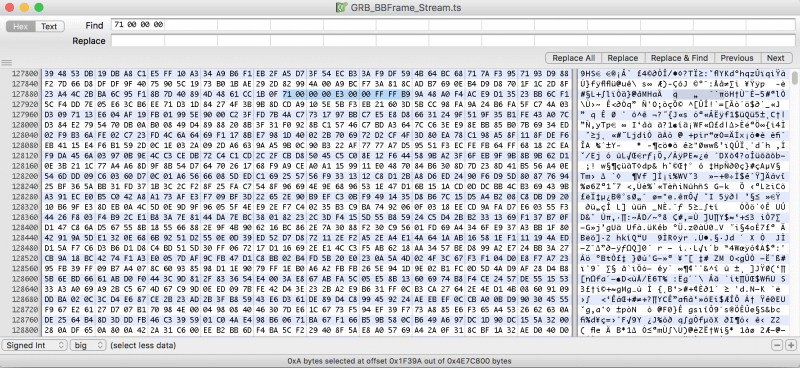Click the drag handle above the offset column
800x368 pixels.
coord(7,63)
